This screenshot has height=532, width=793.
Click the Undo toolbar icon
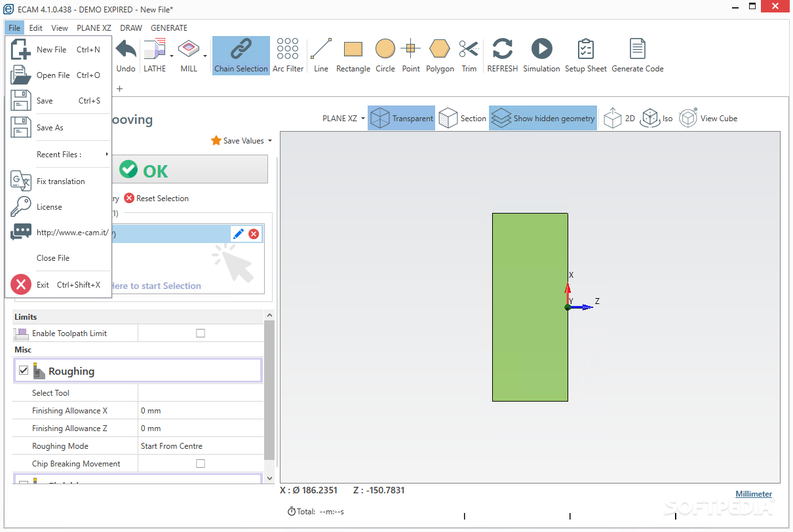pyautogui.click(x=126, y=56)
